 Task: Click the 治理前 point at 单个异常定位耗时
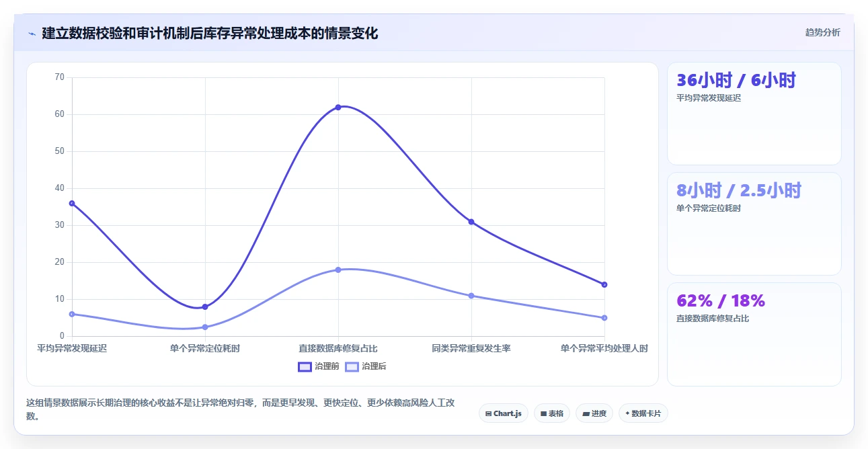205,307
